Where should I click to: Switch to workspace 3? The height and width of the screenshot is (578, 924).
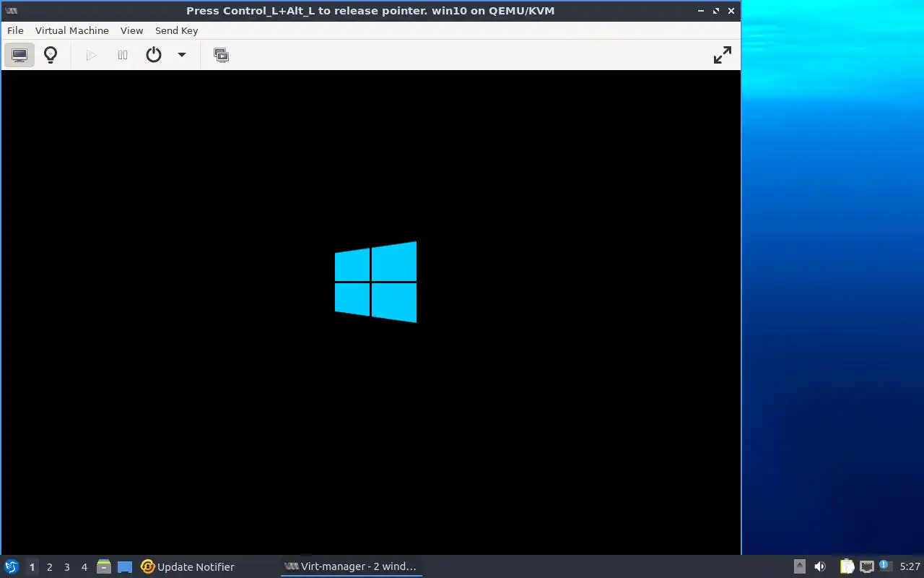[66, 567]
